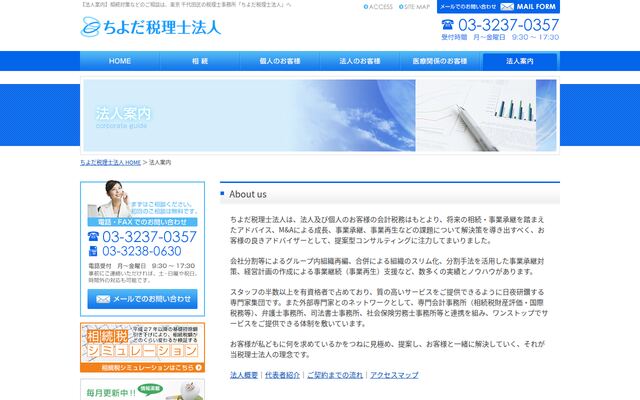Click the 電話・FAXでのお問い合わせ label
The image size is (640, 400).
pyautogui.click(x=142, y=222)
